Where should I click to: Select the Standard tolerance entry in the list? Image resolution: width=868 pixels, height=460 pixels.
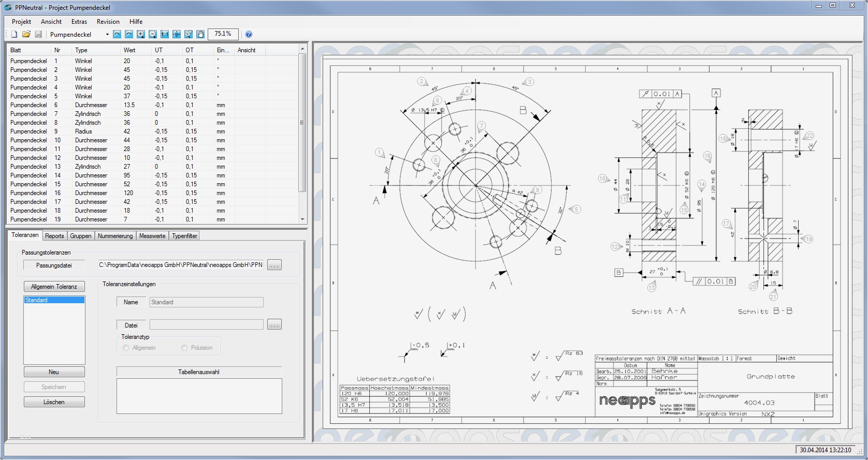click(x=54, y=300)
